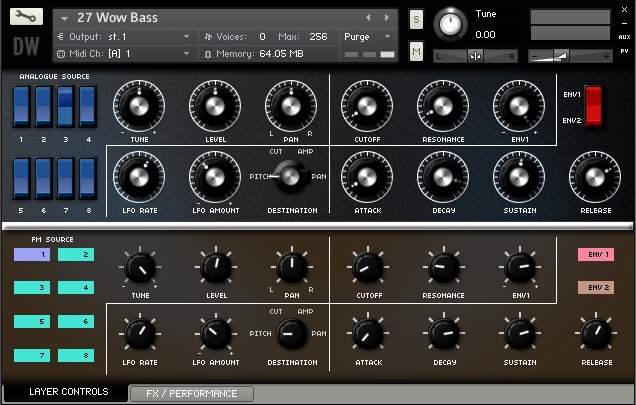This screenshot has width=636, height=405.
Task: Flip the red ENV1/ENV2 switch
Action: pos(593,106)
